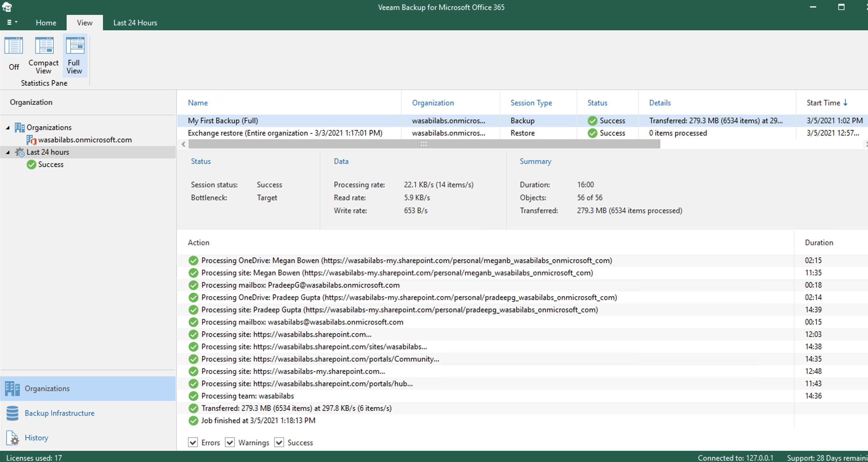Open the Last 24 Hours tab
Image resolution: width=868 pixels, height=462 pixels.
135,22
